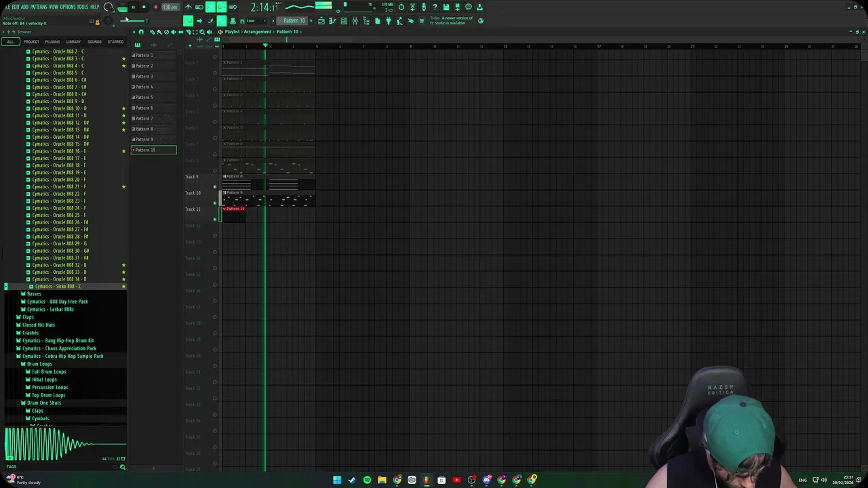Screen dimensions: 868x488
Task: Open Windows Start menu
Action: point(337,480)
